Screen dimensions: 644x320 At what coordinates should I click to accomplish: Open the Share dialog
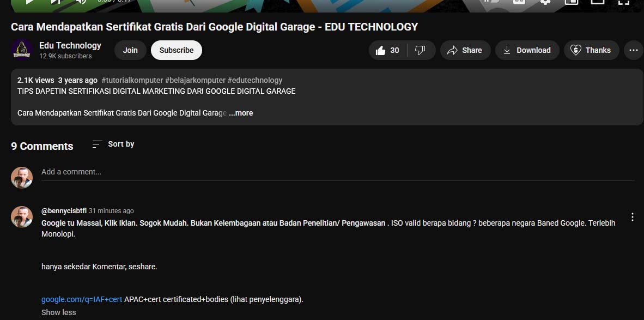(465, 50)
